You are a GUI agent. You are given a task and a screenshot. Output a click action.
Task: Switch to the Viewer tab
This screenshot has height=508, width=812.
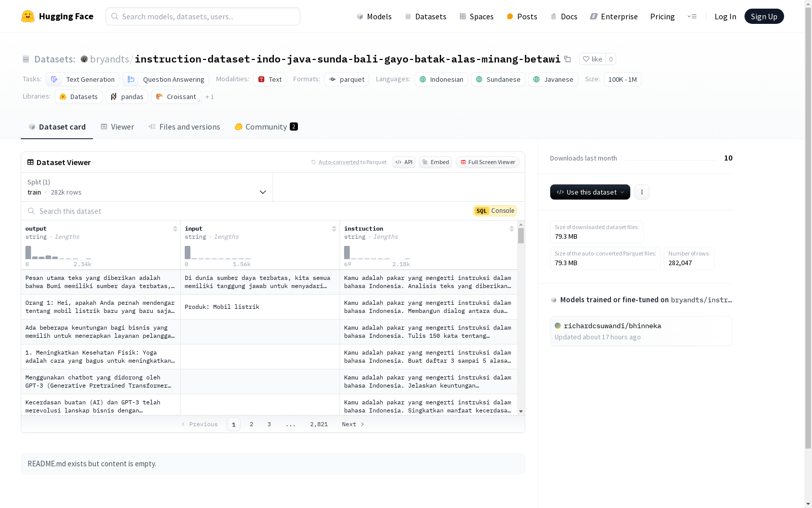point(117,127)
